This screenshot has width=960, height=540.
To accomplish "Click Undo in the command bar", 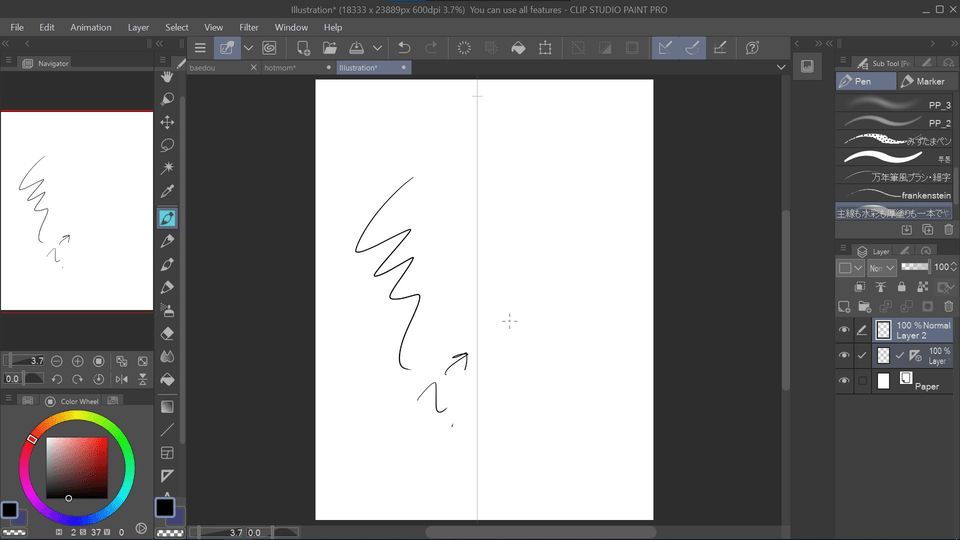I will [x=404, y=48].
